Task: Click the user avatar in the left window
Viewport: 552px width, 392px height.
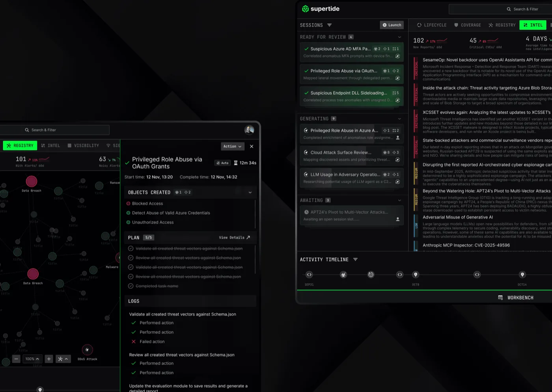Action: pos(249,130)
